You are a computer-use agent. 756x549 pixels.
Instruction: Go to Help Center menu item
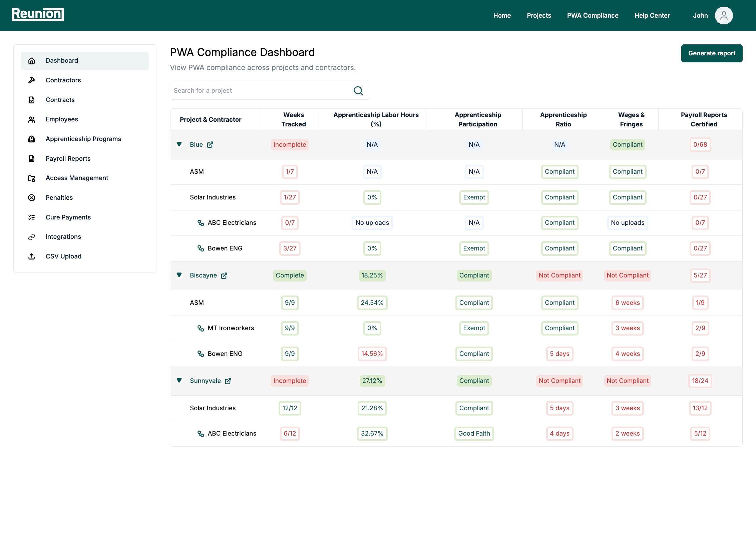pyautogui.click(x=652, y=16)
